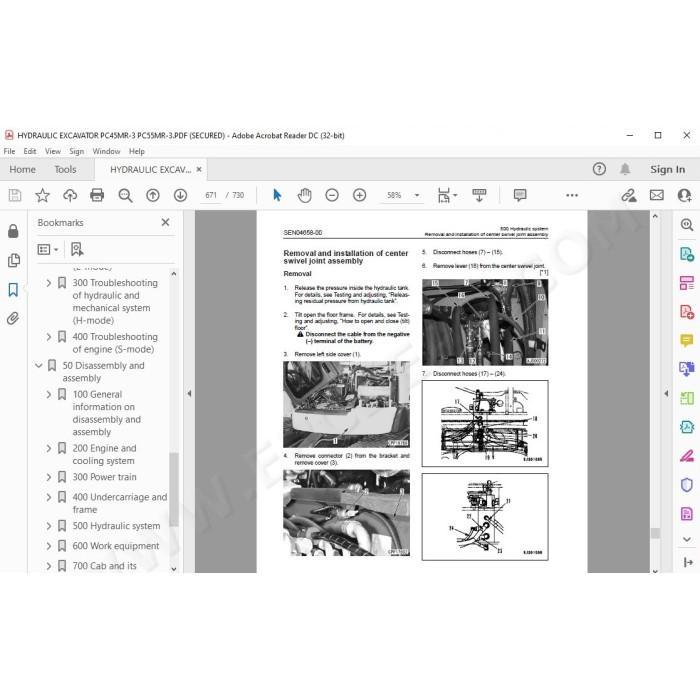The image size is (700, 700).
Task: Open zoom percentage dropdown
Action: point(417,195)
